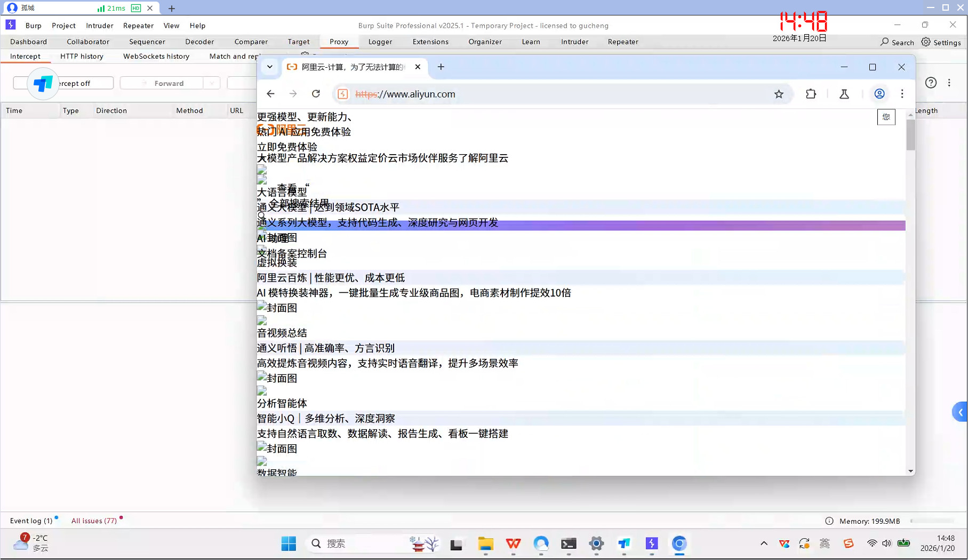Click the Burp Search magnifier
The image size is (968, 560).
click(x=897, y=42)
